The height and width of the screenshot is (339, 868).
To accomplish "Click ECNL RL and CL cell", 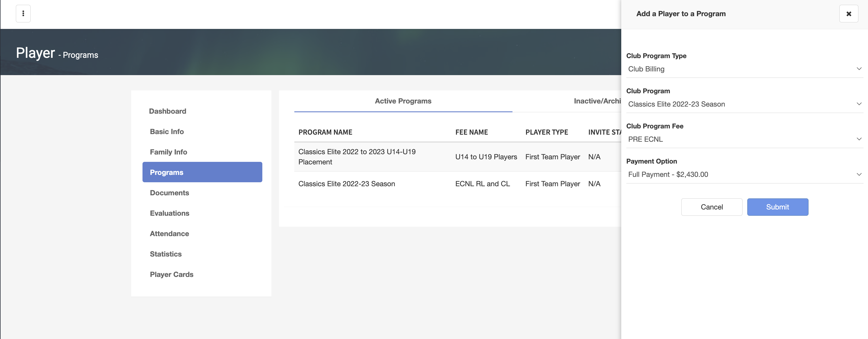I will pyautogui.click(x=482, y=184).
